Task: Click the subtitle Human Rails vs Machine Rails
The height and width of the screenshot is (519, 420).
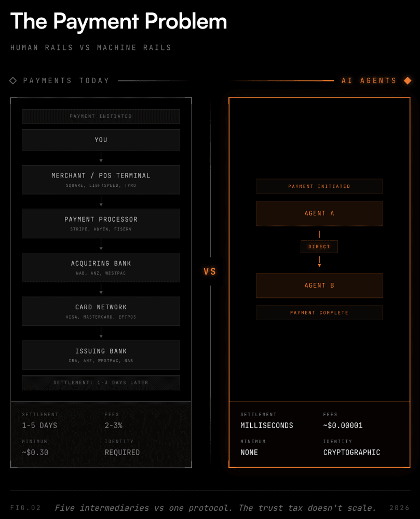Action: pyautogui.click(x=91, y=48)
